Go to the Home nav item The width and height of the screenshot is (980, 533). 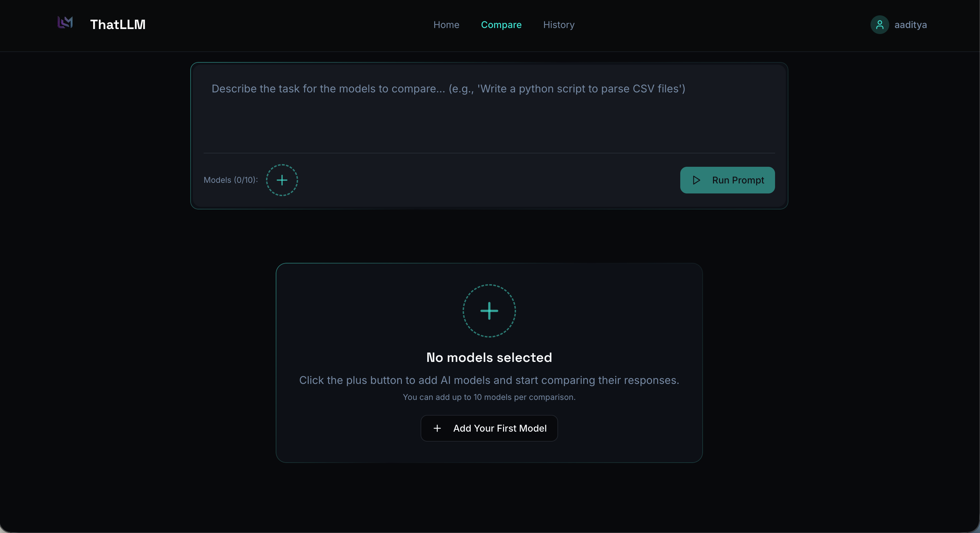click(x=446, y=25)
